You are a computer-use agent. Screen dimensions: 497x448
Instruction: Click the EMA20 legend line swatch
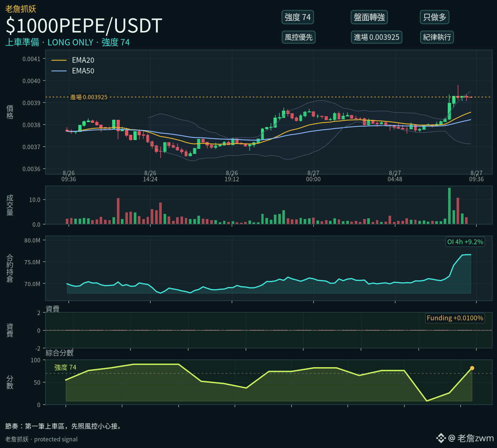click(x=59, y=60)
